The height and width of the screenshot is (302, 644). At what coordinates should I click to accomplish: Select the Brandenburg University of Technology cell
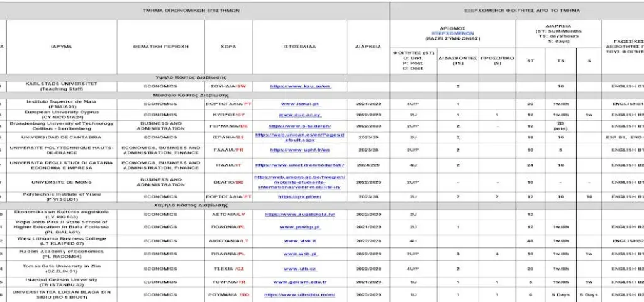click(62, 126)
